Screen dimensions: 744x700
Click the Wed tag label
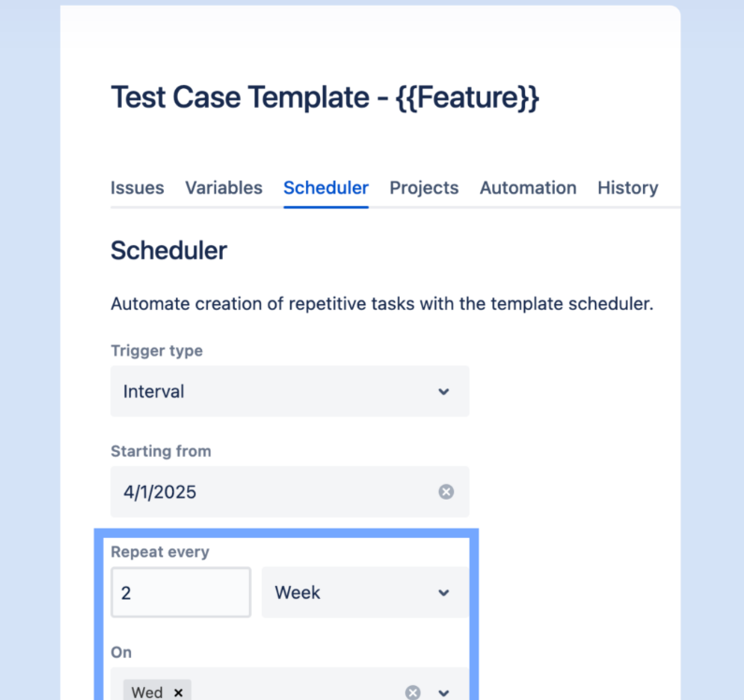tap(147, 693)
